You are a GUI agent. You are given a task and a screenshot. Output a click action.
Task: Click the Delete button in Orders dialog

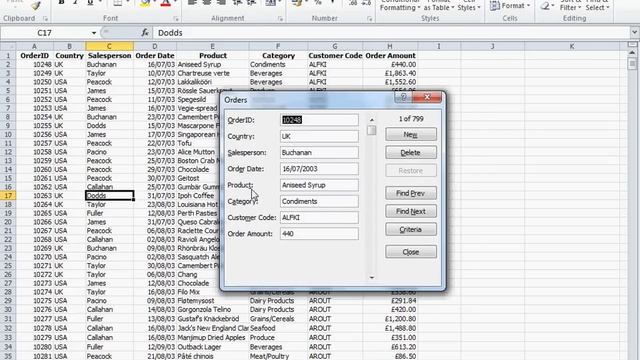click(411, 153)
